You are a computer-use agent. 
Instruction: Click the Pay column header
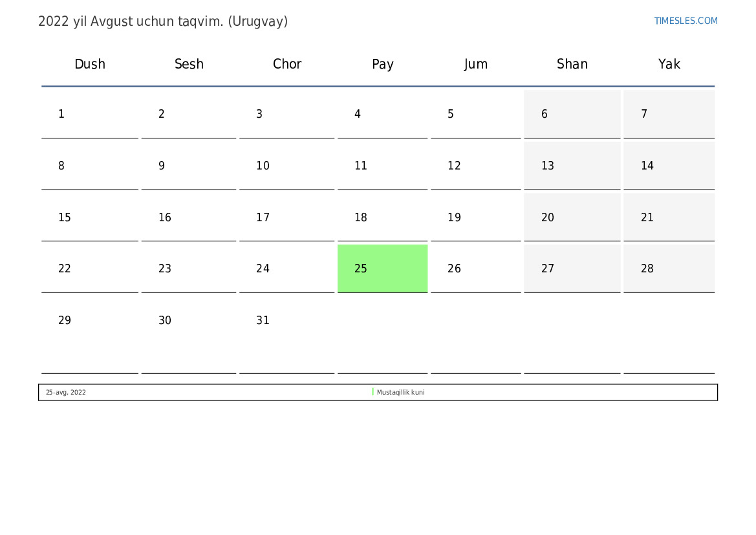(383, 64)
